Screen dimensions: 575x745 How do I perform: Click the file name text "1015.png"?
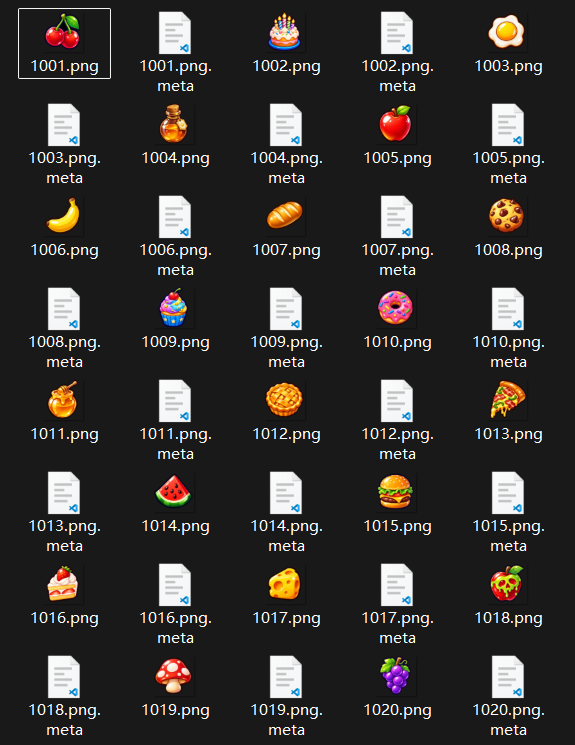tap(397, 527)
